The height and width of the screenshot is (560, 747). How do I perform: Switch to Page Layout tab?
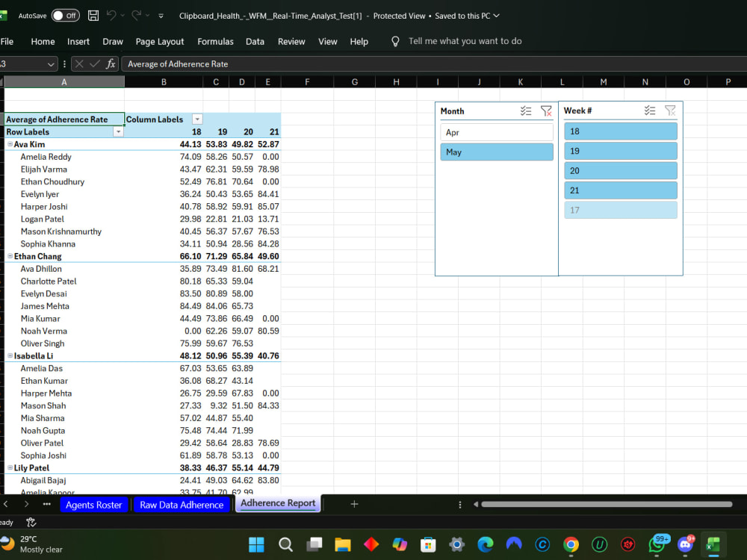coord(160,41)
